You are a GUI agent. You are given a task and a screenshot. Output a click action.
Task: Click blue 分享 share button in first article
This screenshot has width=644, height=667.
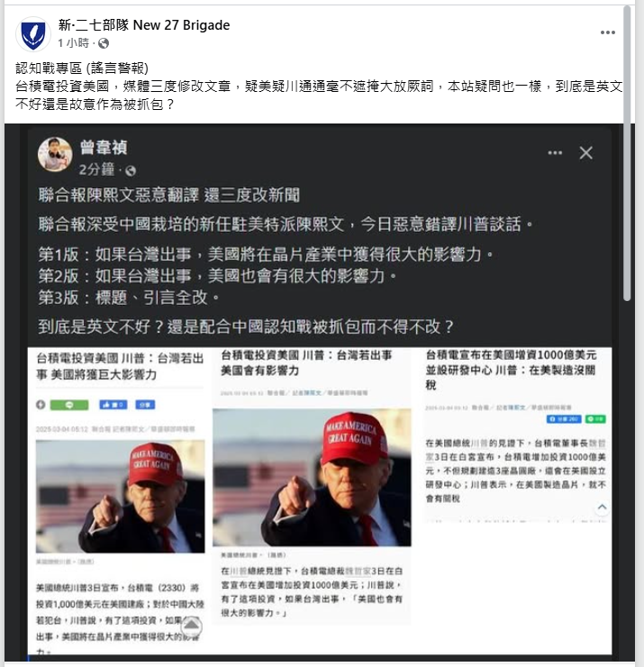click(x=145, y=405)
